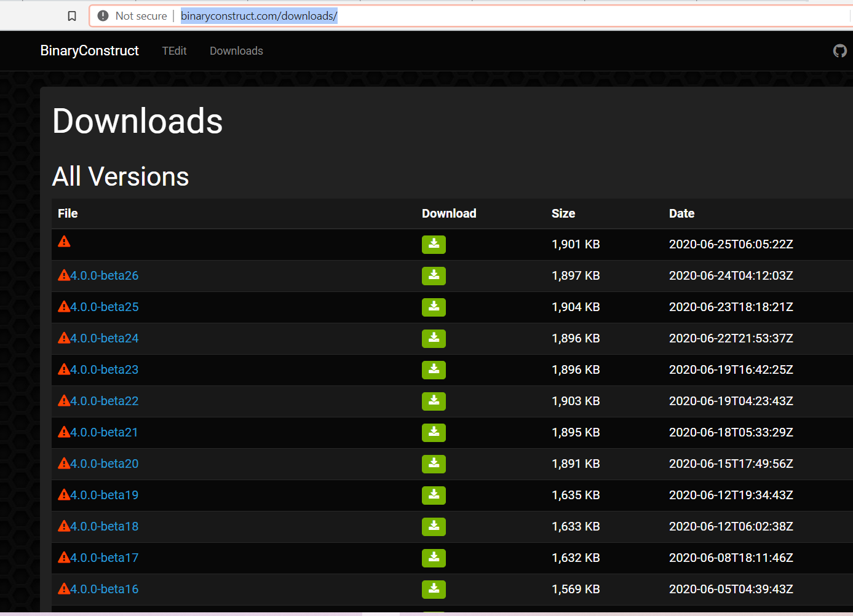Switch to the Downloads navigation item
853x616 pixels.
236,50
